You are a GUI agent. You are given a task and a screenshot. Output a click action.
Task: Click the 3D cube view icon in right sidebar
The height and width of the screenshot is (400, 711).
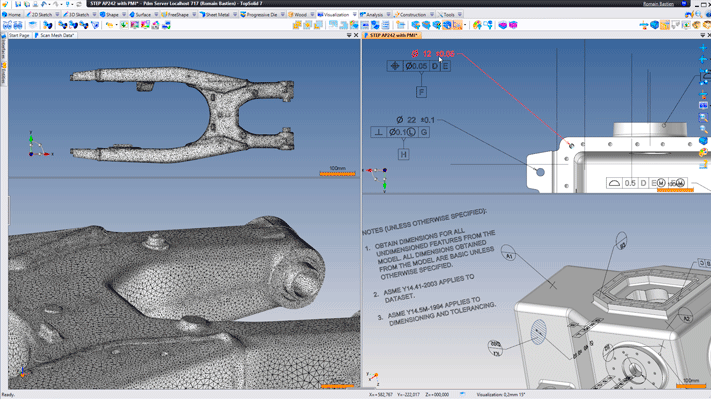704,140
